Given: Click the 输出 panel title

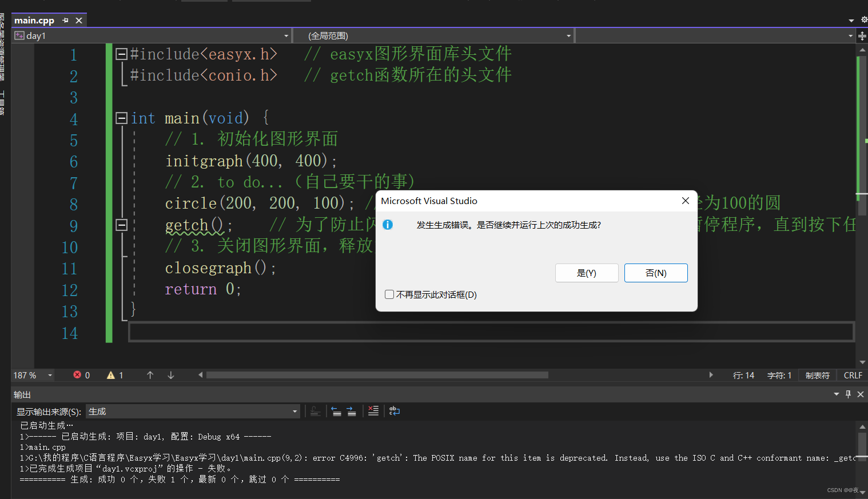Looking at the screenshot, I should click(22, 395).
